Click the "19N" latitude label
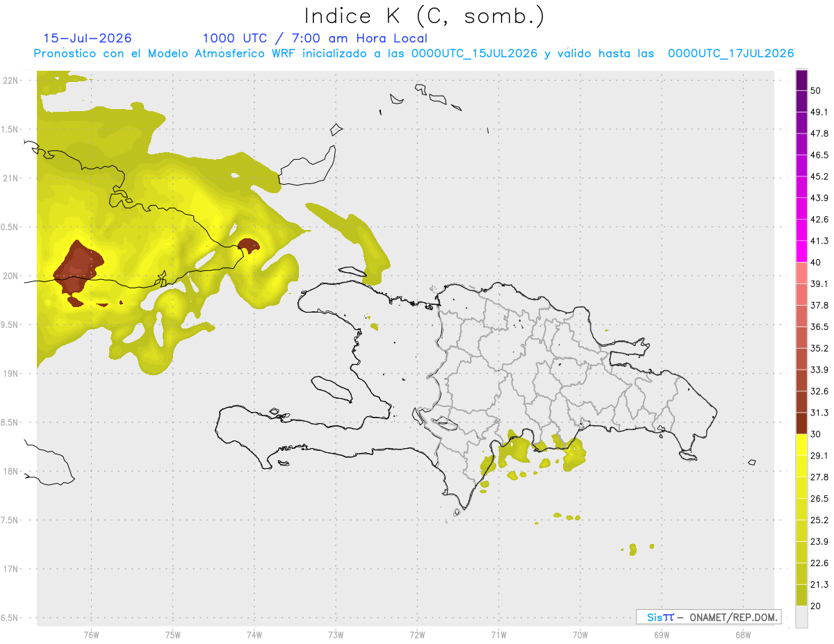This screenshot has width=834, height=644. [x=10, y=374]
